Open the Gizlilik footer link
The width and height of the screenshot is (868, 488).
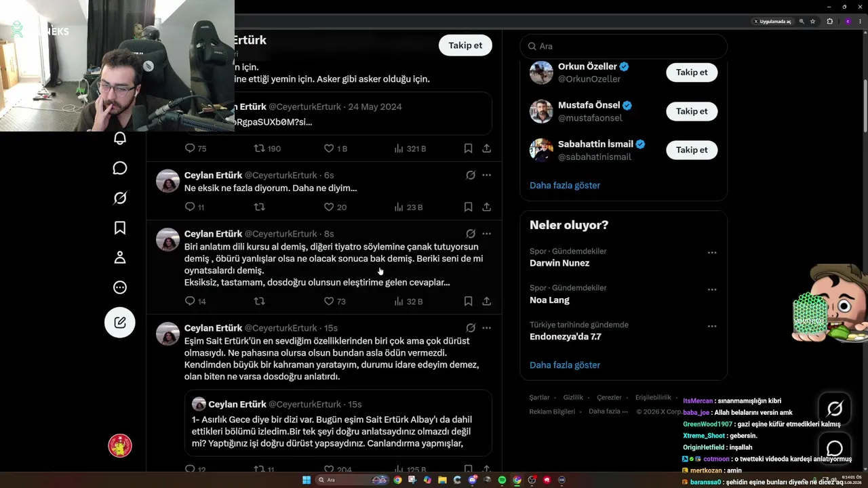click(x=573, y=398)
